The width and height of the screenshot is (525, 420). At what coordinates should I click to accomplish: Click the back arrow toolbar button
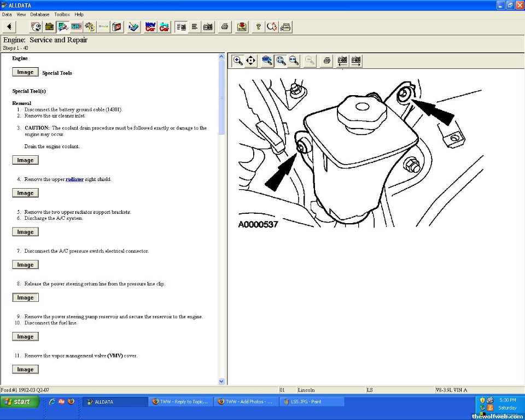[x=9, y=27]
